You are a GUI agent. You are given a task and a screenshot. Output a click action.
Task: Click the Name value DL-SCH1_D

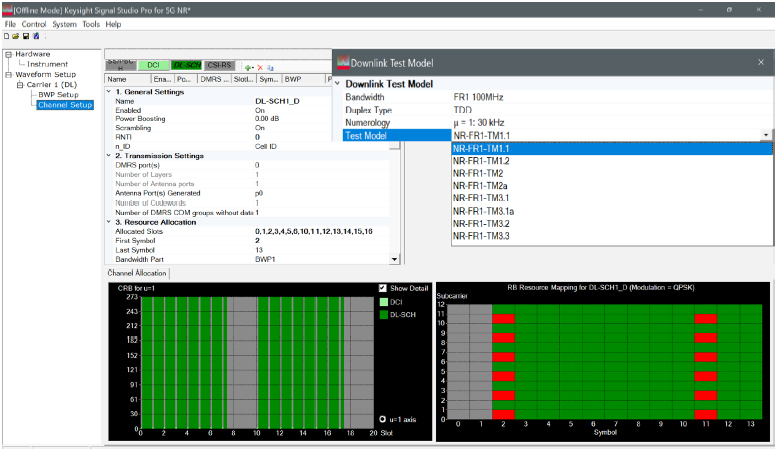pos(278,101)
